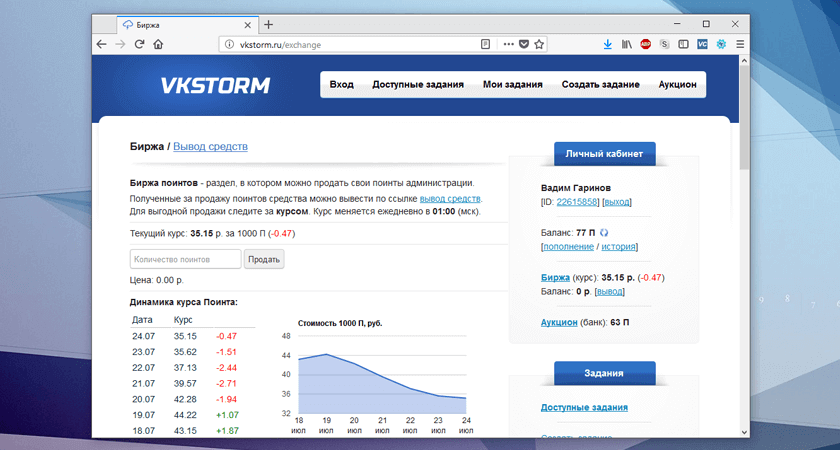Viewport: 840px width, 450px height.
Task: Open the Library icon in toolbar
Action: 627,44
